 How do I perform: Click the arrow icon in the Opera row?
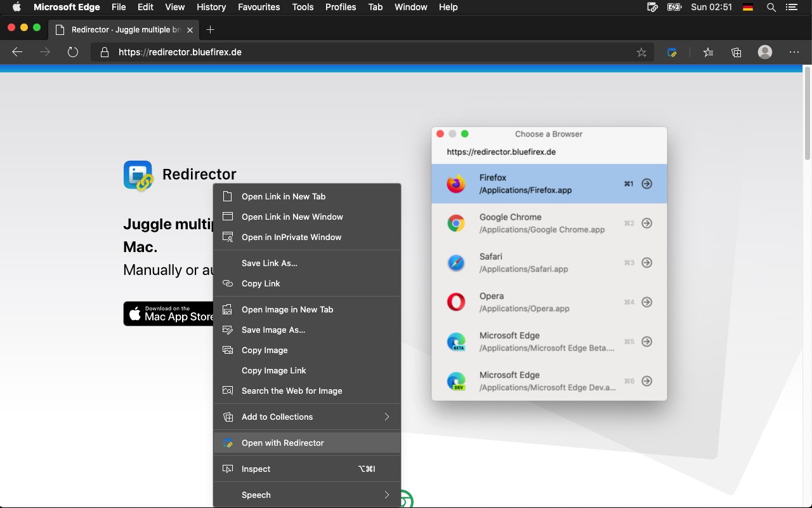[646, 302]
